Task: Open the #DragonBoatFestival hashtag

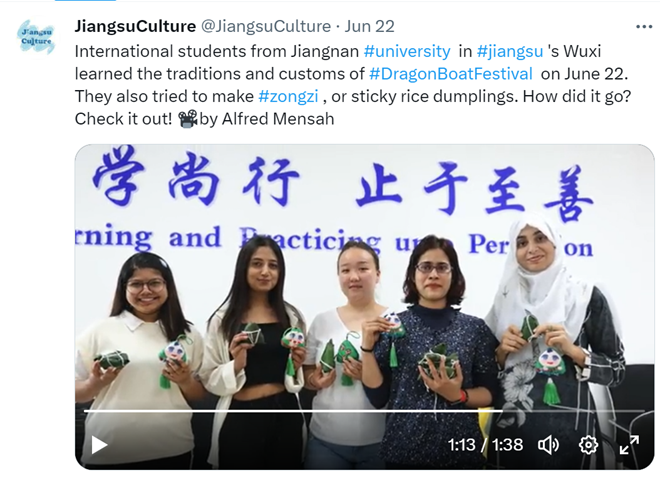Action: coord(451,74)
